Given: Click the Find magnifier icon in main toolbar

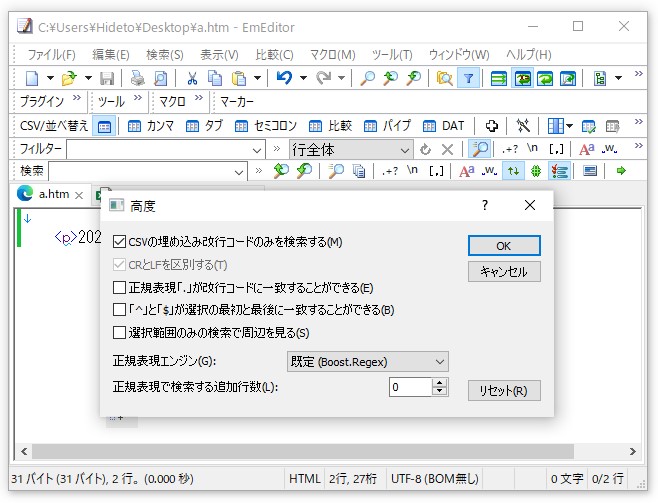Looking at the screenshot, I should click(x=368, y=78).
